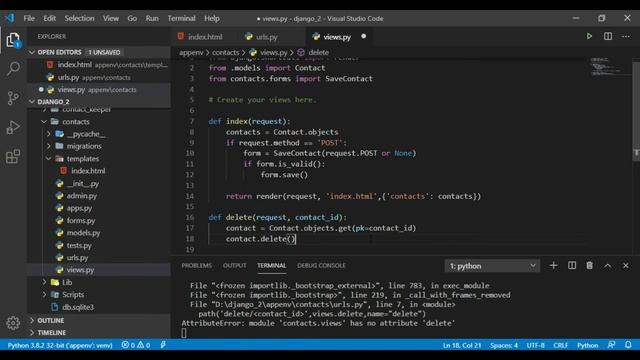Open admin.py in the file tree
Screen dimensions: 640x360
point(99,196)
